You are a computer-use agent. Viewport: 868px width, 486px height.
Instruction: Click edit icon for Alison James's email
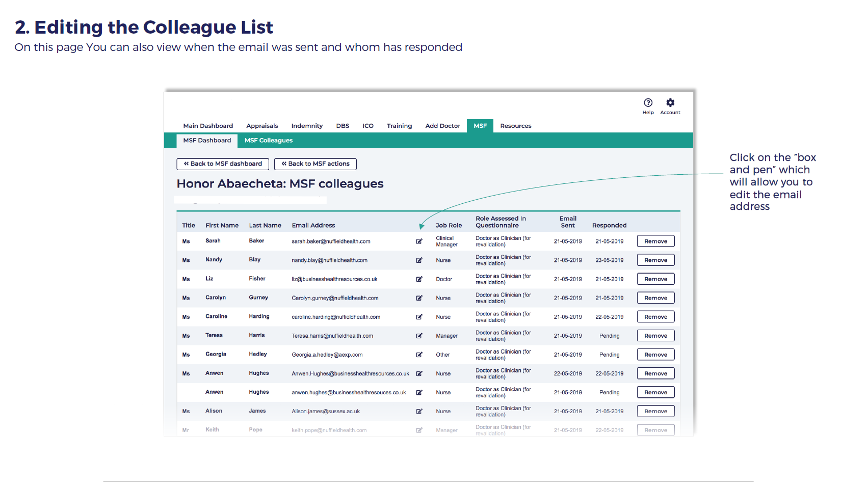(419, 411)
